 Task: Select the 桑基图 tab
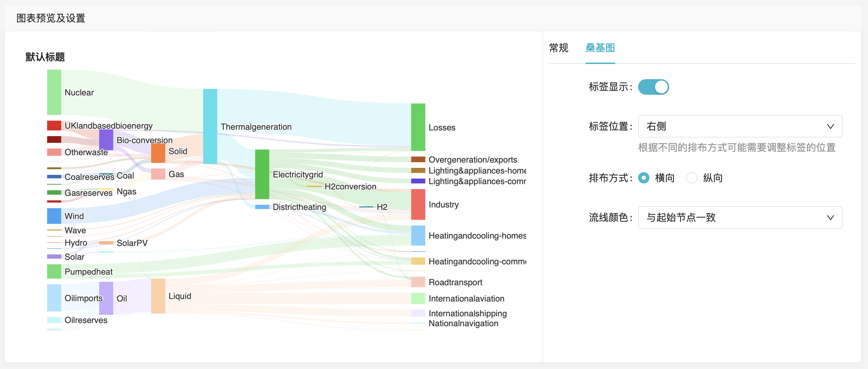pyautogui.click(x=600, y=48)
